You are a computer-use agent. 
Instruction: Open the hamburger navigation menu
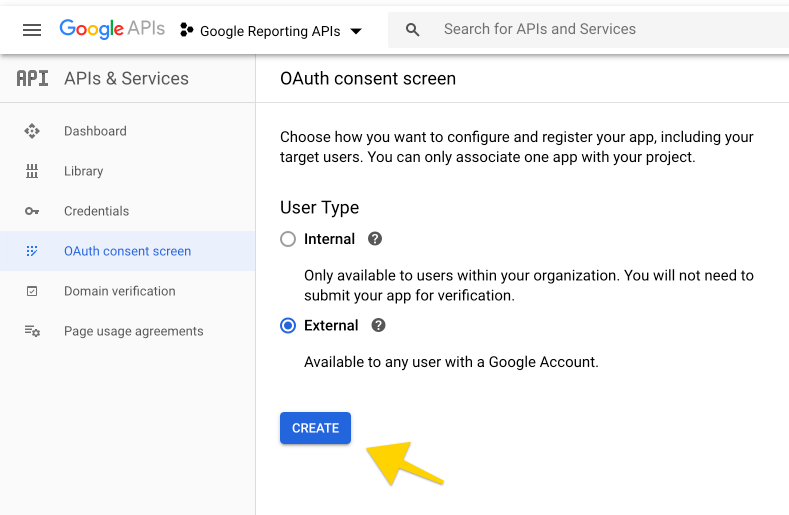coord(32,30)
